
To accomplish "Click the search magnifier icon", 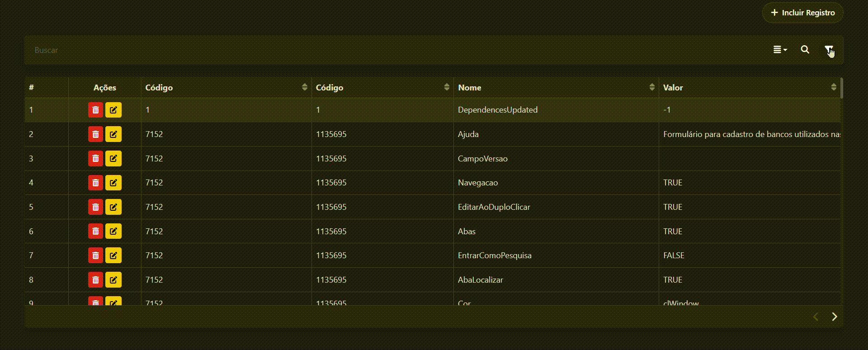I will point(805,50).
